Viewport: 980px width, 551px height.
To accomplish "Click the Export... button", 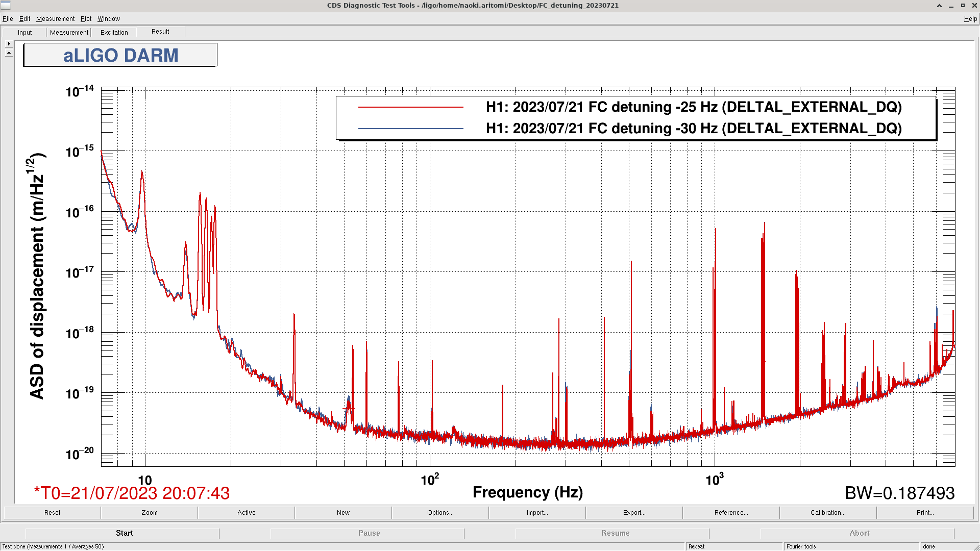I will (x=634, y=513).
